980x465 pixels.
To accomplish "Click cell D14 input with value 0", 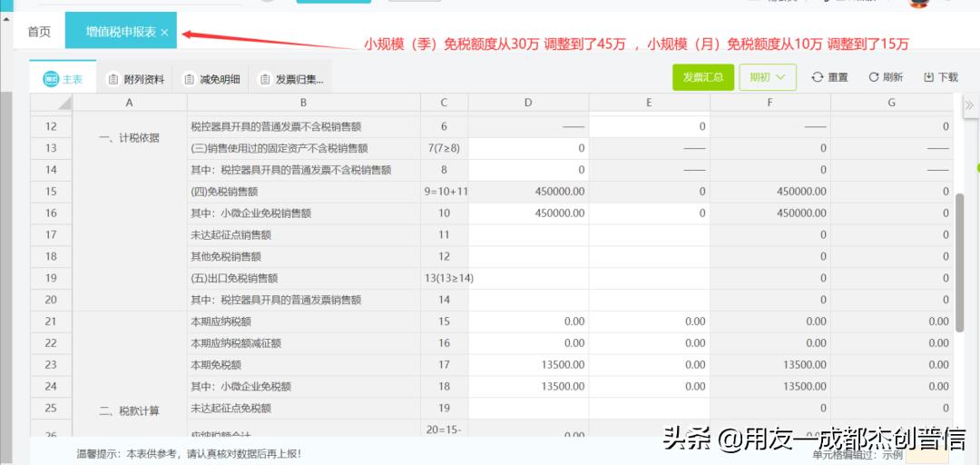I will tap(528, 170).
